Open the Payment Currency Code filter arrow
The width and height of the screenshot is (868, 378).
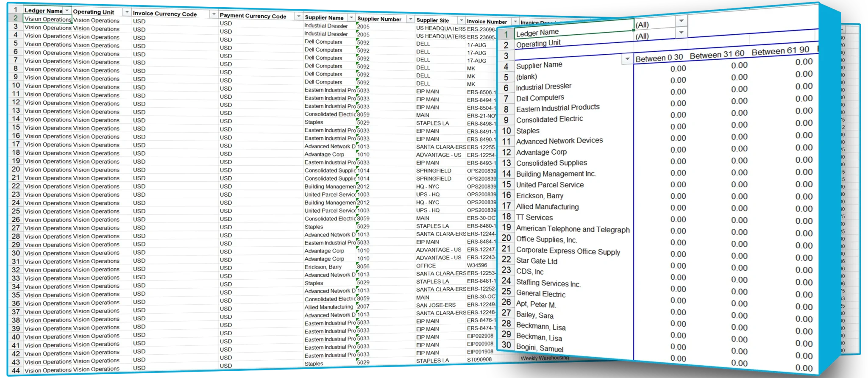click(x=298, y=17)
